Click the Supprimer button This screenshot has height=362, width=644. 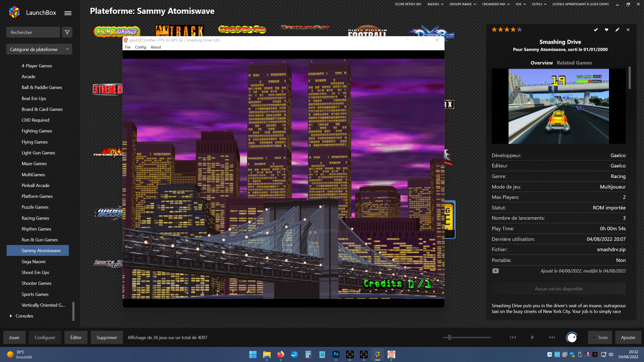(x=107, y=337)
